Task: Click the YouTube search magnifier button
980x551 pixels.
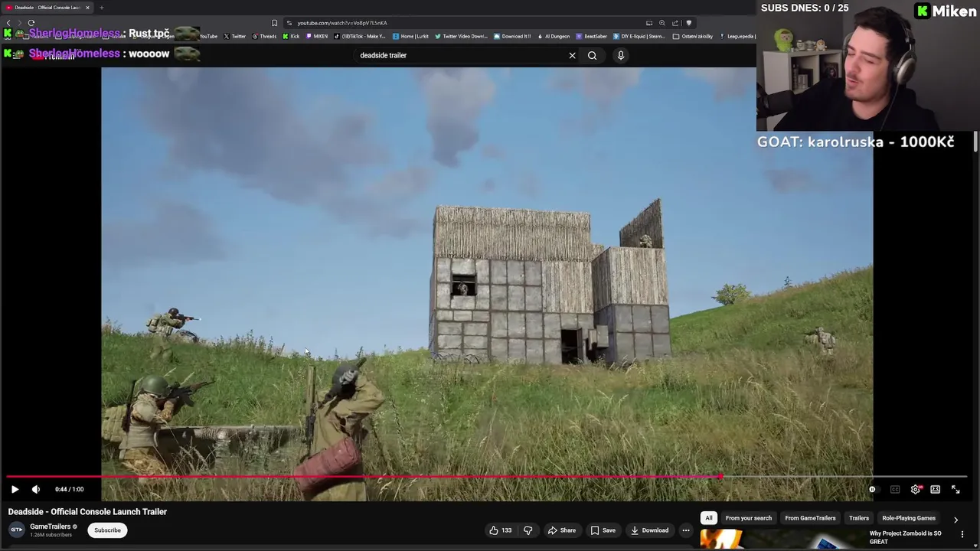Action: (592, 55)
